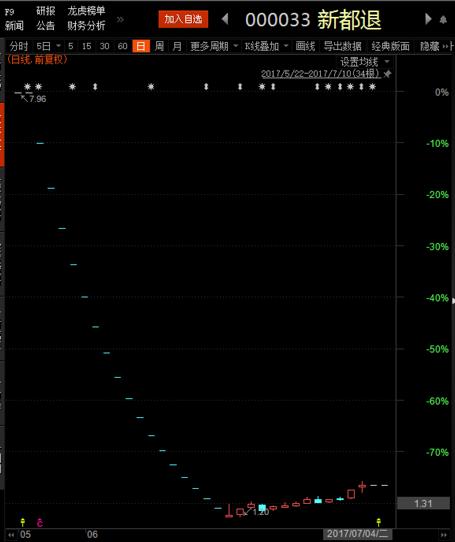Click the alert bell icon
Image resolution: width=455 pixels, height=542 pixels.
[x=443, y=20]
